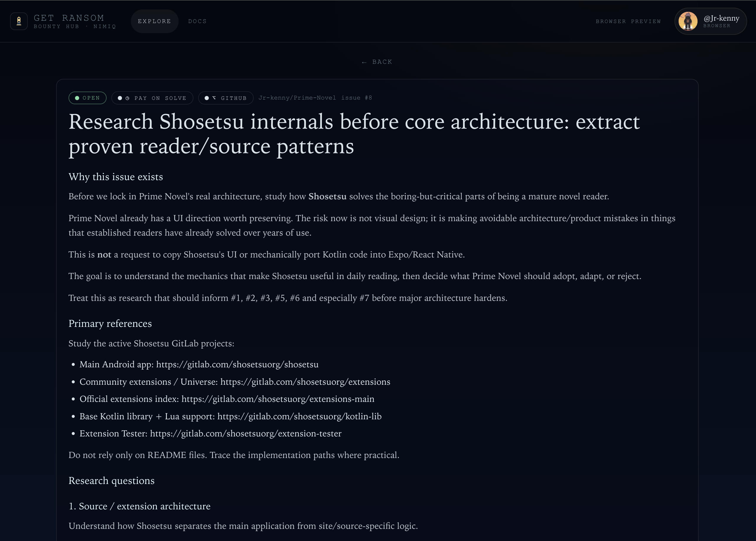Viewport: 756px width, 541px height.
Task: Click the Open status badge
Action: (x=88, y=98)
